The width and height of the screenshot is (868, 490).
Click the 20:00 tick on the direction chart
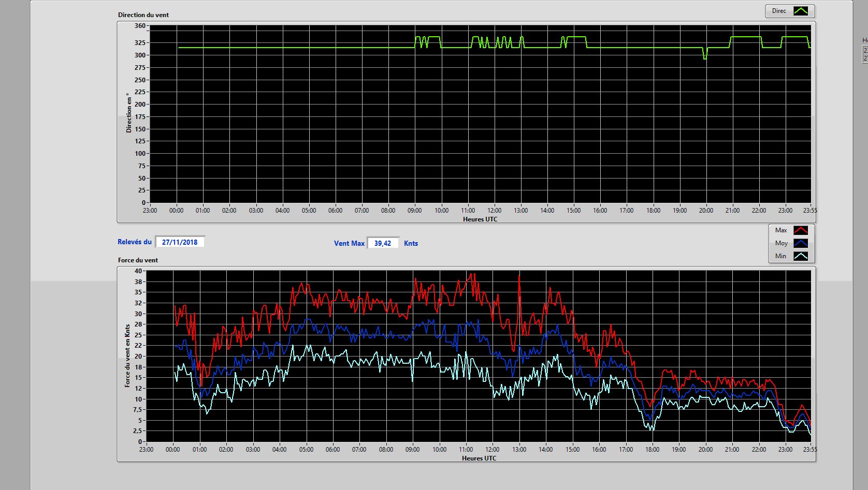coord(706,211)
